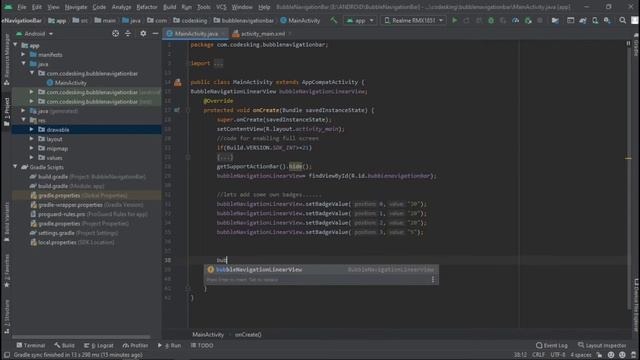Screen dimensions: 640x360
Task: Open the Profiler tool window
Action: [x=135, y=345]
